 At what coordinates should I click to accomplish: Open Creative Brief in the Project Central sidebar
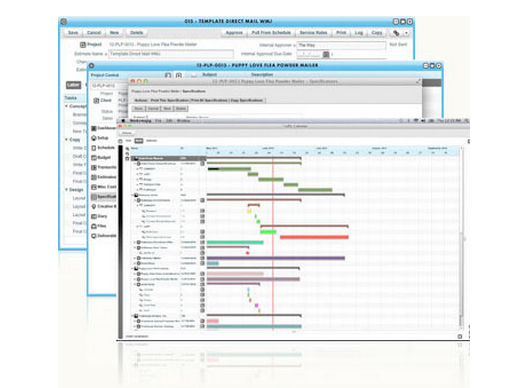pos(104,206)
